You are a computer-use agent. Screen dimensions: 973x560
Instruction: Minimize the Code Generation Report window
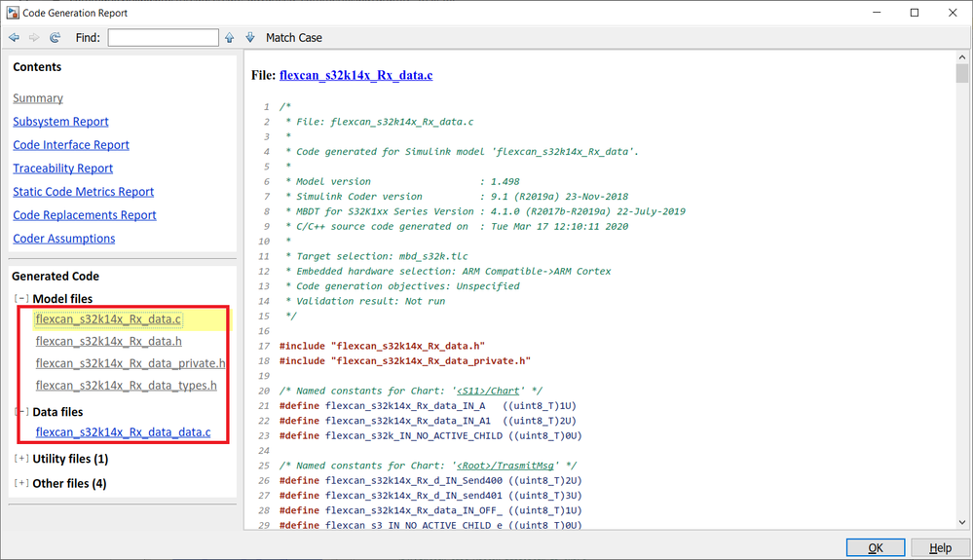pos(877,13)
